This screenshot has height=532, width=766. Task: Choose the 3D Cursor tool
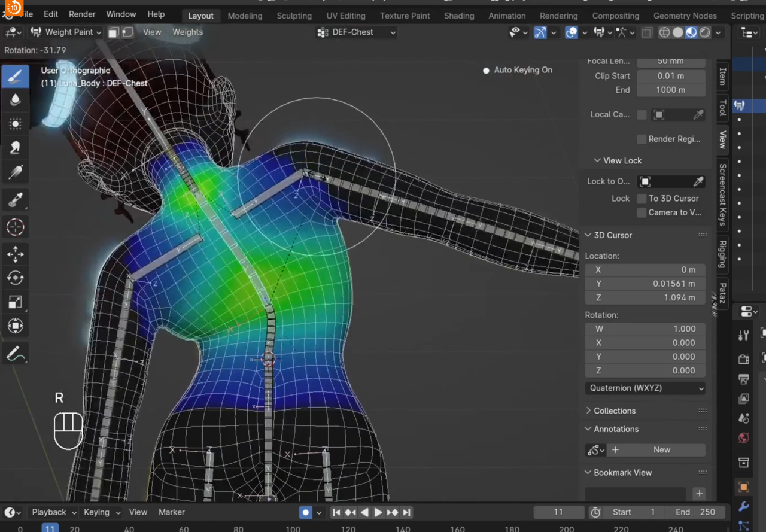click(16, 227)
